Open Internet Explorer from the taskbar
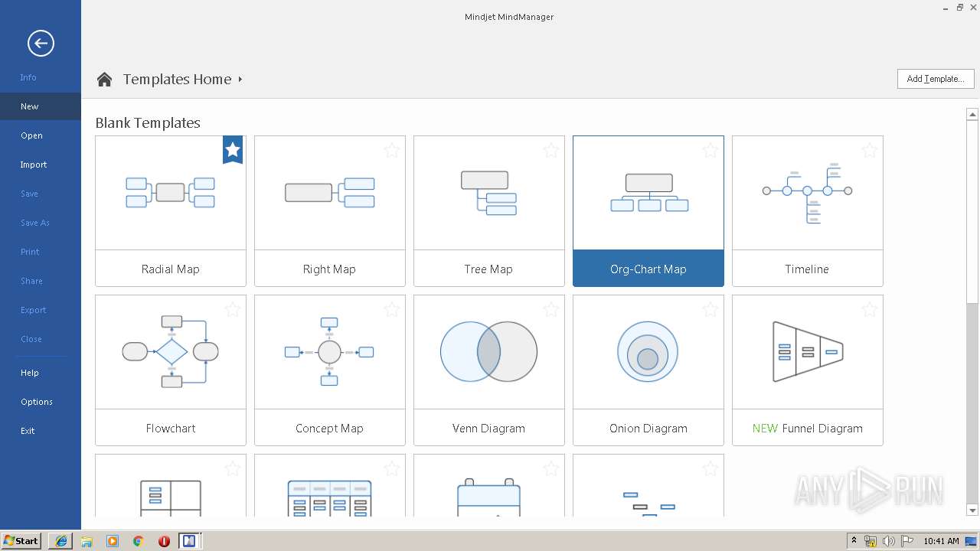980x551 pixels. click(x=61, y=541)
